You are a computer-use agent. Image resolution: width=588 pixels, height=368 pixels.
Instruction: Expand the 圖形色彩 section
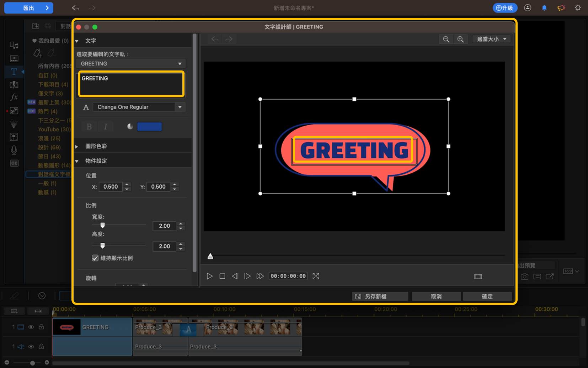pos(77,146)
